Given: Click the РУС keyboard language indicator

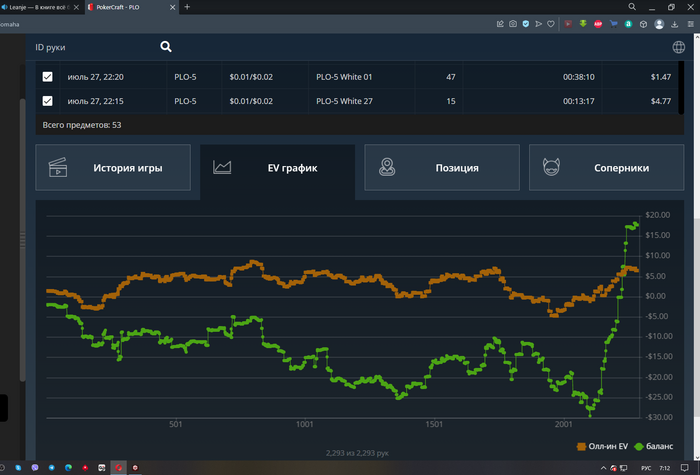Looking at the screenshot, I should click(646, 468).
